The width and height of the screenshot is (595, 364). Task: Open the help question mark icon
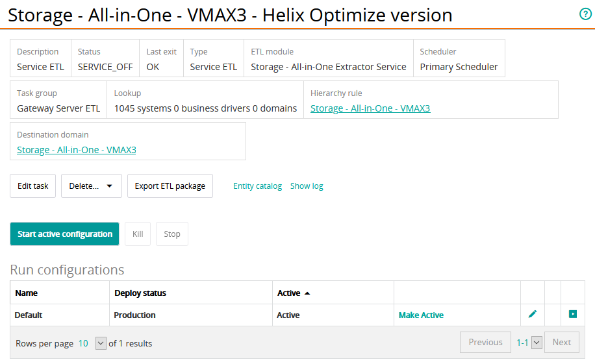(585, 14)
